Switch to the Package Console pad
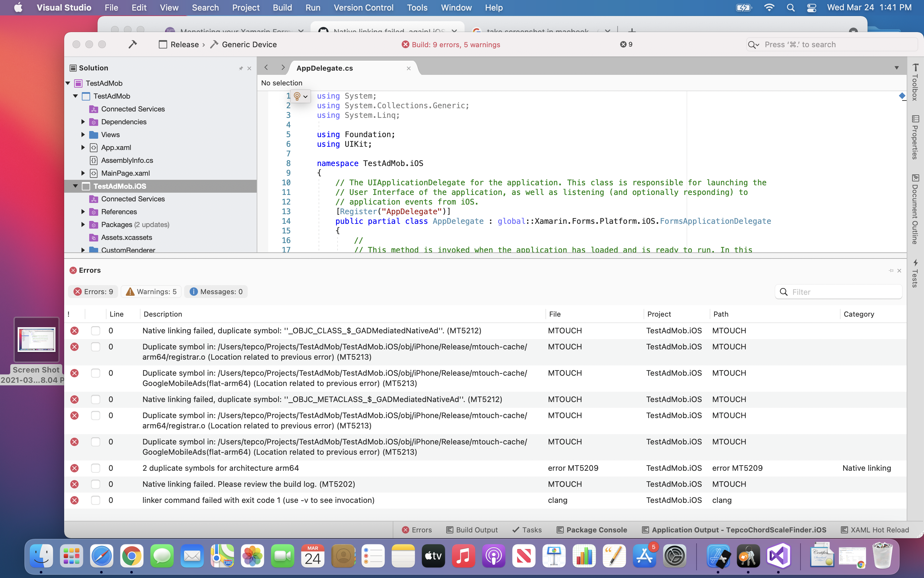The image size is (924, 578). 592,530
